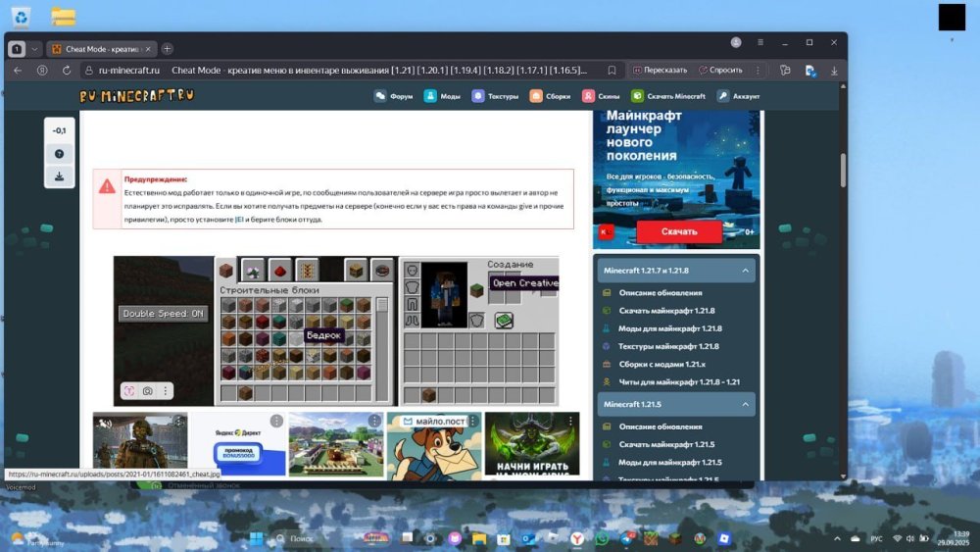
Task: Close the Cheat Mode tab
Action: point(148,49)
